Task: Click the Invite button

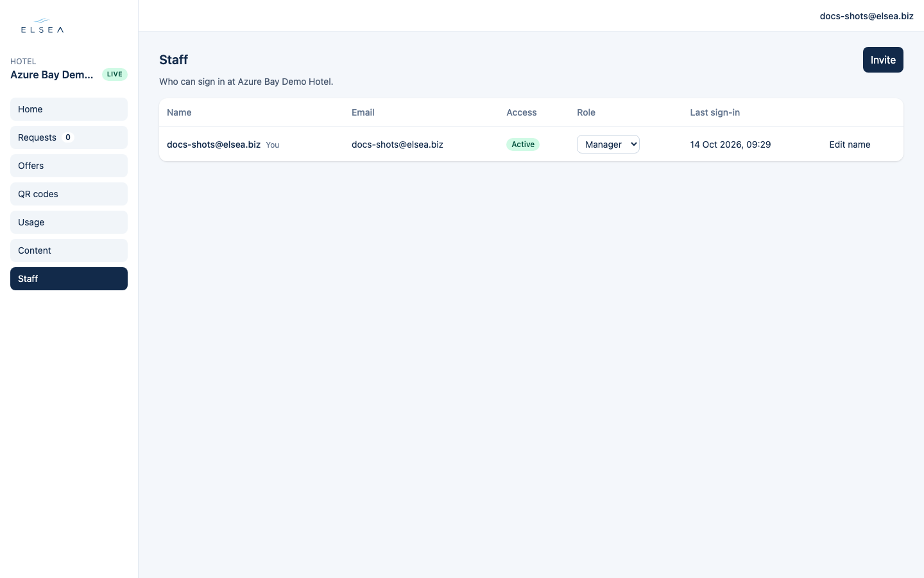Action: tap(883, 60)
